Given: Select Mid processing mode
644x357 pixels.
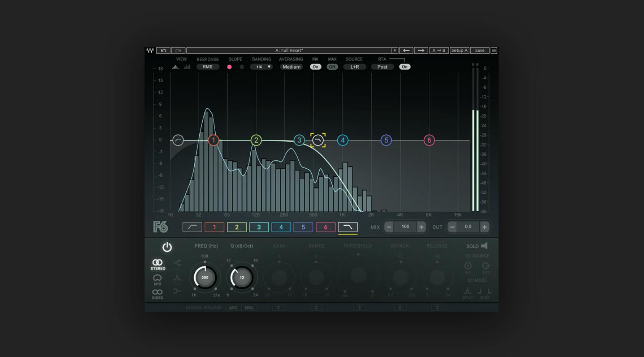Looking at the screenshot, I should pyautogui.click(x=157, y=280).
